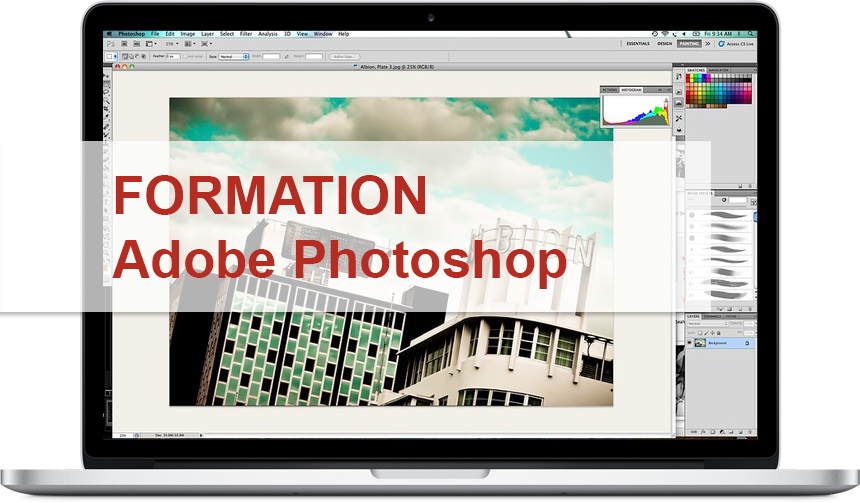Click the Height input field

coord(314,56)
